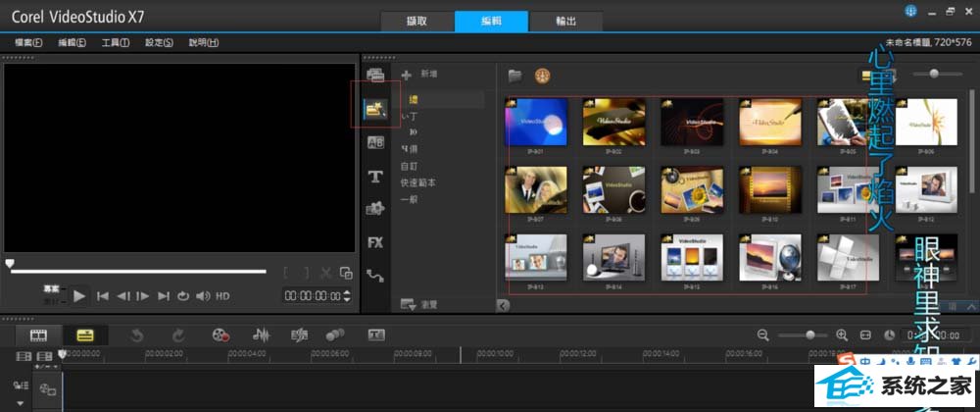Open the Help (說明) menu
This screenshot has height=412, width=980.
click(203, 42)
